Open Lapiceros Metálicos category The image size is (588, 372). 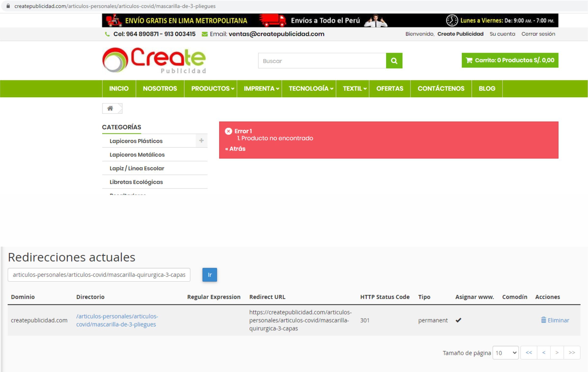pyautogui.click(x=137, y=155)
